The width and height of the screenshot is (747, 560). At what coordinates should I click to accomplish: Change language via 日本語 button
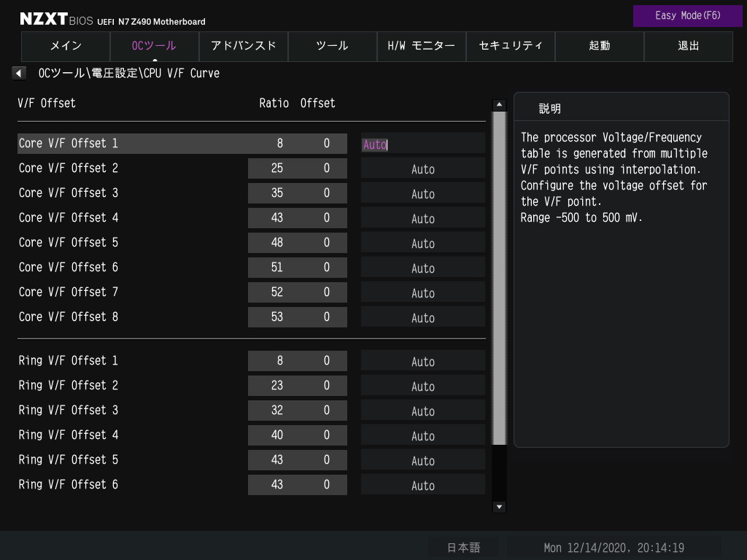[x=463, y=548]
